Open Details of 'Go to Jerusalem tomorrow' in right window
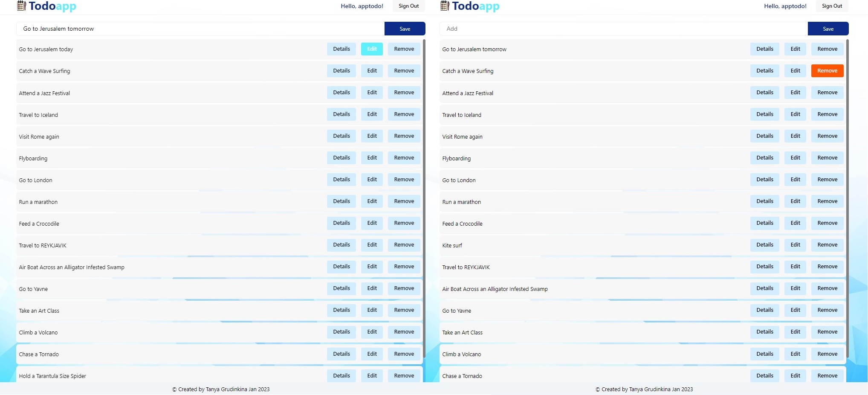 pyautogui.click(x=765, y=49)
